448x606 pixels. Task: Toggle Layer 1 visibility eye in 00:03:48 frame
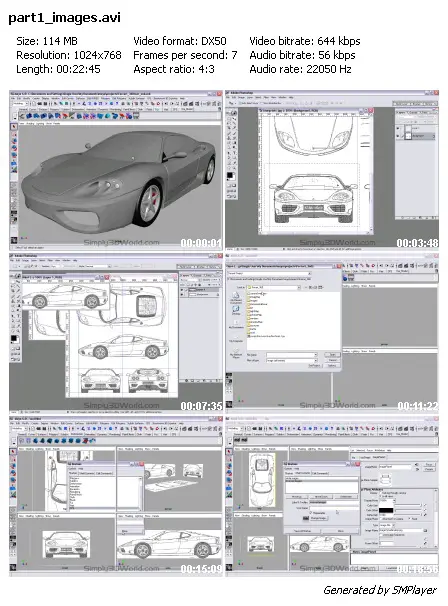click(398, 128)
